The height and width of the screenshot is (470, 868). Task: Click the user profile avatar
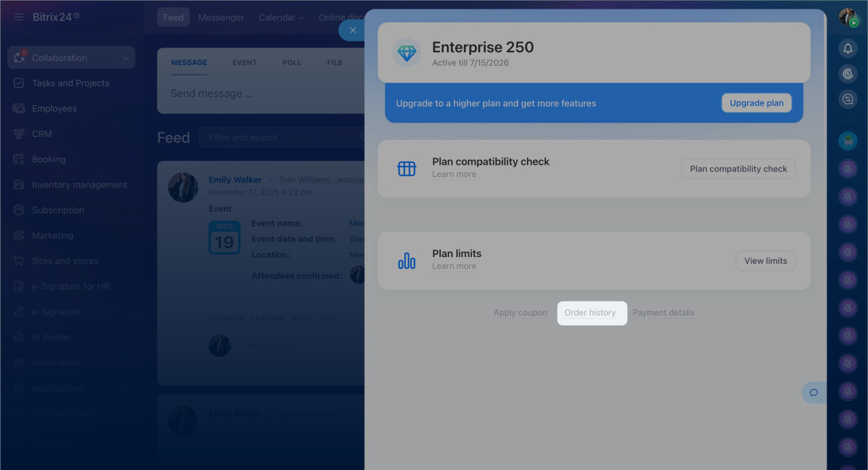[x=848, y=17]
